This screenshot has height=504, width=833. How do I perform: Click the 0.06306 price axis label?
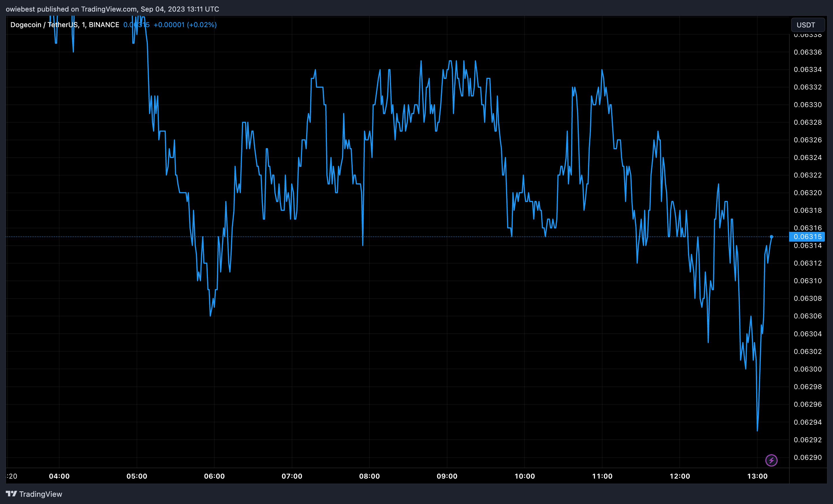(x=808, y=316)
